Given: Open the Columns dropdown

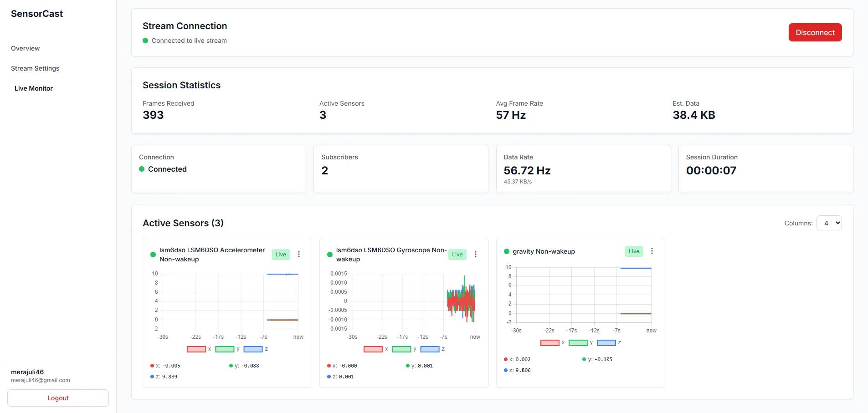Looking at the screenshot, I should (x=829, y=223).
